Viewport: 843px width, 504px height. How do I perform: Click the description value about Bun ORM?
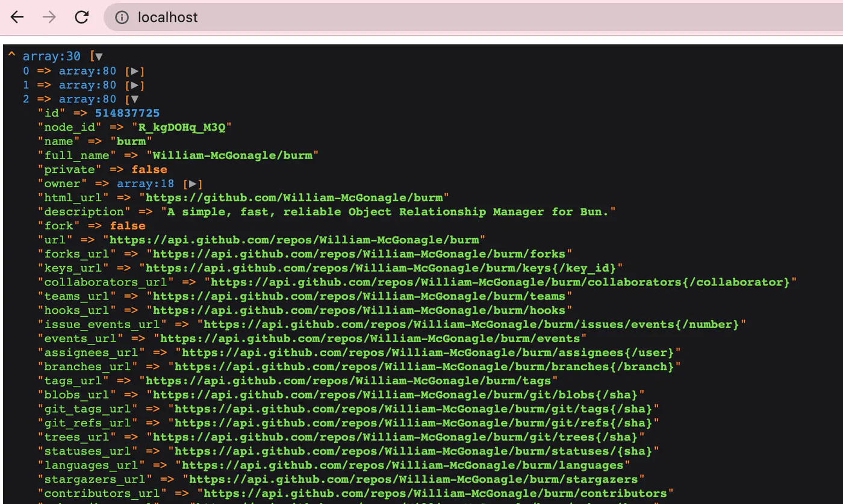point(388,212)
